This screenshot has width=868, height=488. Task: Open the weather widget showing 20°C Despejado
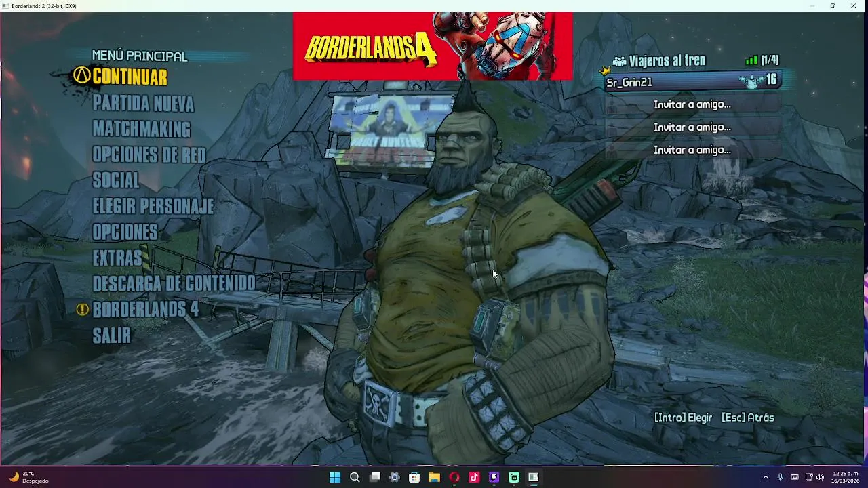click(28, 477)
